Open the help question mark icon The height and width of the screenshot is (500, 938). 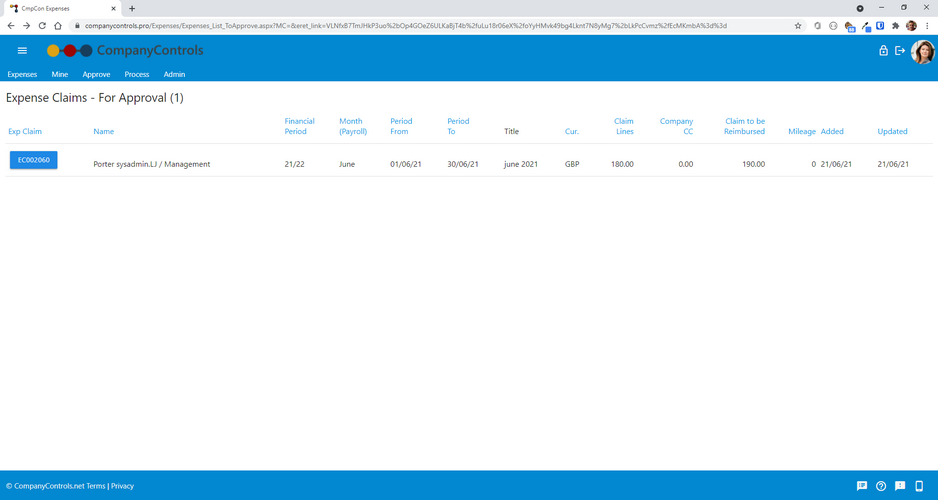coord(881,486)
